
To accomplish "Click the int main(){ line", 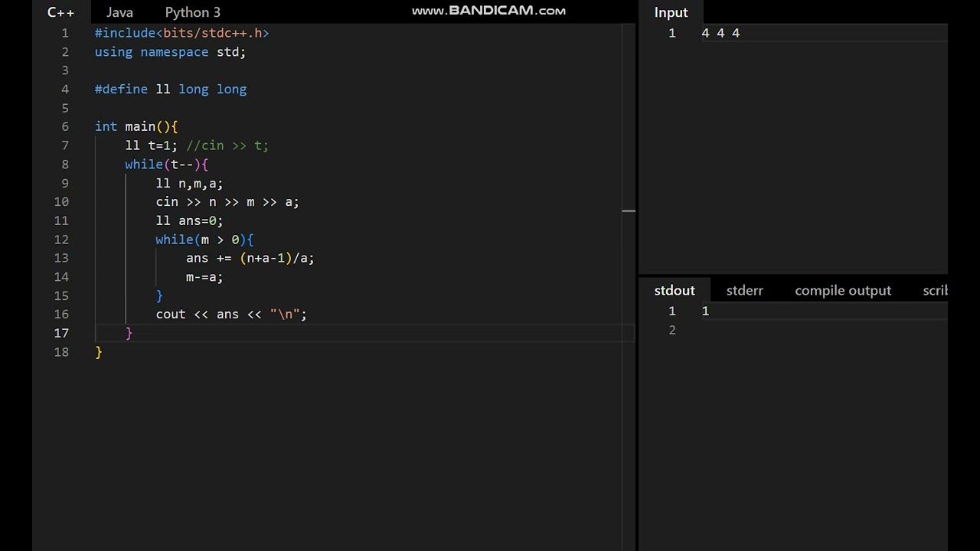I will tap(136, 127).
